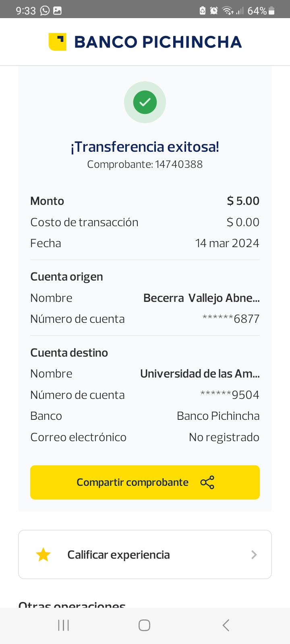Screen dimensions: 290x644
Task: Open WhatsApp notification icon in status bar
Action: [x=45, y=11]
